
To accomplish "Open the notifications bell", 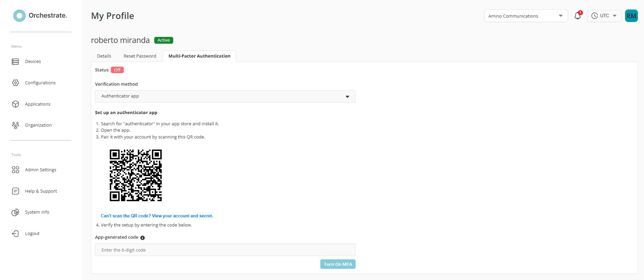I will point(578,16).
